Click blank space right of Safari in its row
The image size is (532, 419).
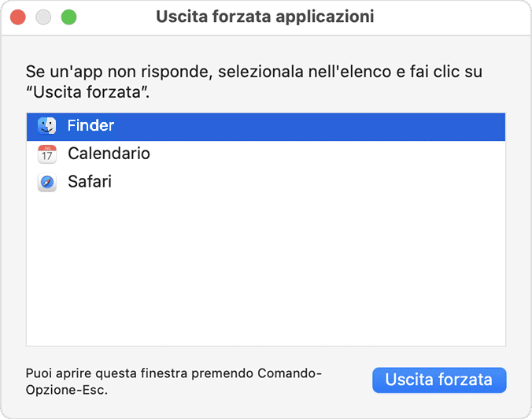point(315,183)
